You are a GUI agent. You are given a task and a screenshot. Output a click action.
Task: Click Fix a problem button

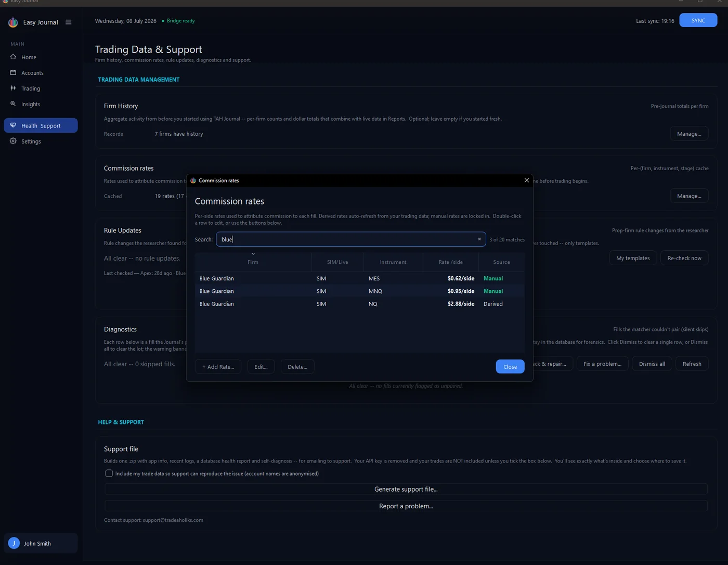click(602, 364)
